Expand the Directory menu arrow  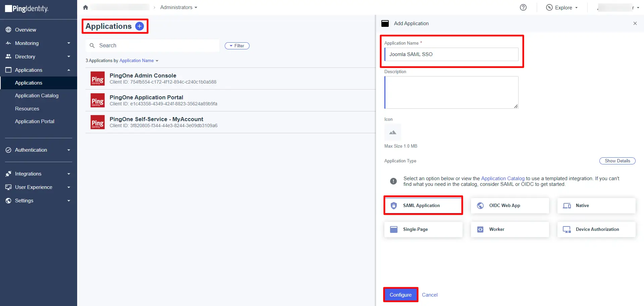coord(69,56)
